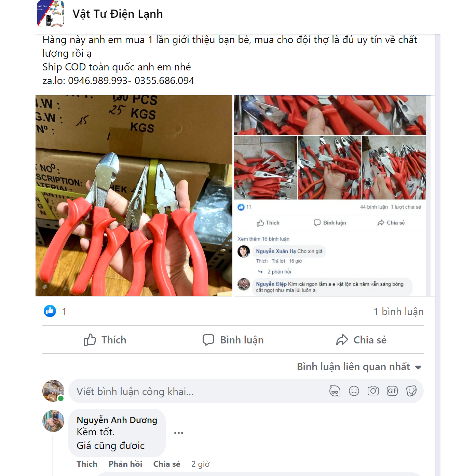Open the emoji picker in comment box
This screenshot has height=476, width=476.
(354, 391)
